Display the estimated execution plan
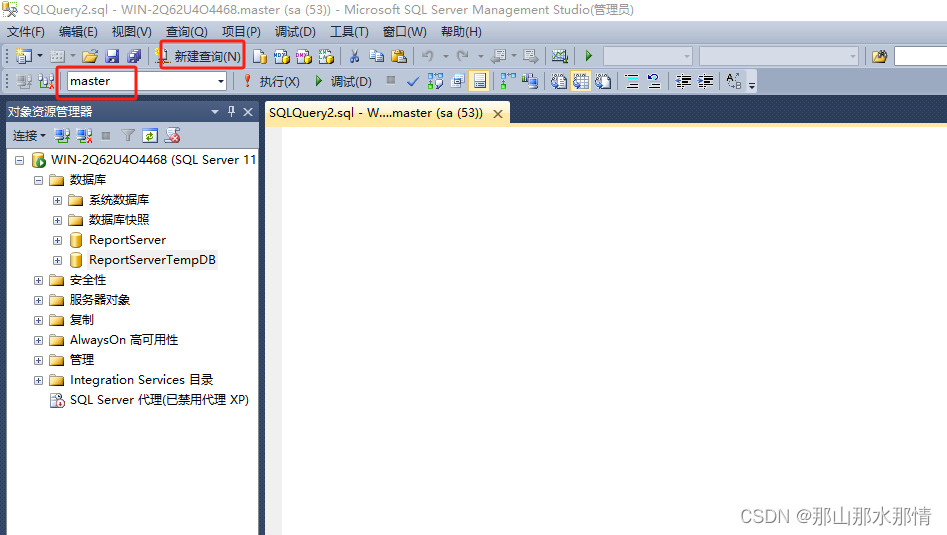This screenshot has height=535, width=947. pyautogui.click(x=435, y=81)
